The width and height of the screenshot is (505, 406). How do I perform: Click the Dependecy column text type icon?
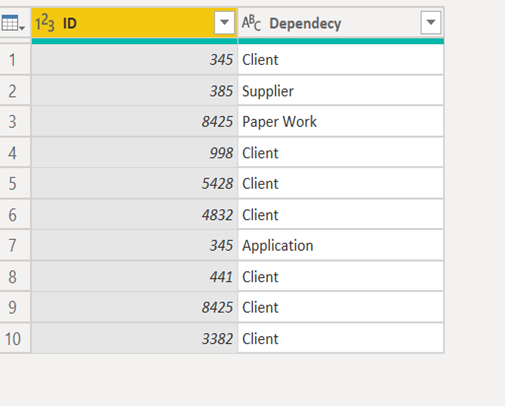[251, 23]
